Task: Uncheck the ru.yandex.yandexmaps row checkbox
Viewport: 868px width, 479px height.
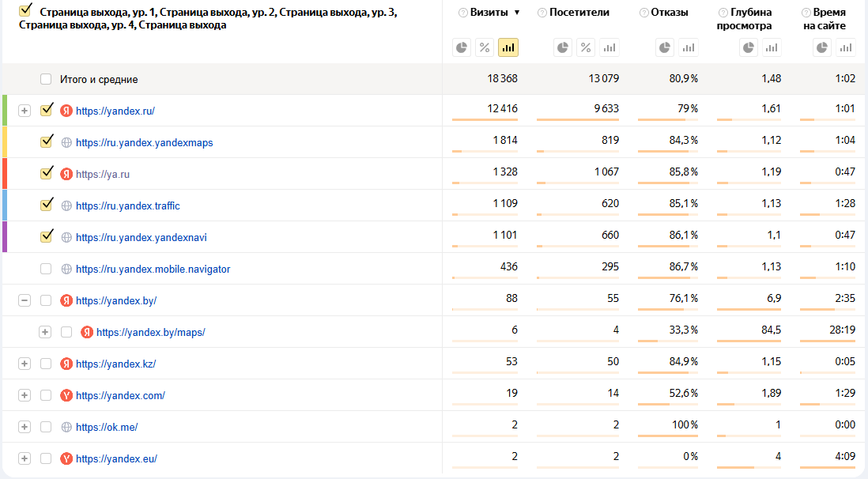Action: coord(47,141)
